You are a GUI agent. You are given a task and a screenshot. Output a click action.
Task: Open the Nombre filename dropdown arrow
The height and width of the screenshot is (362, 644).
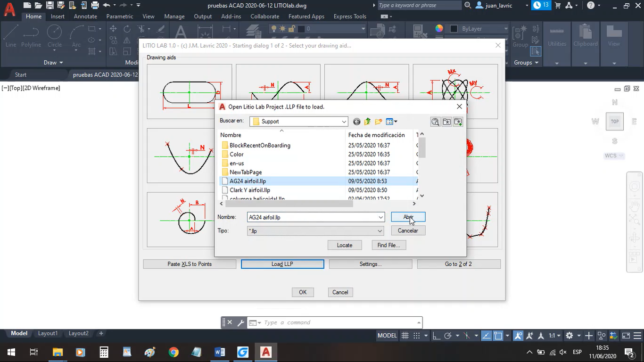click(381, 217)
